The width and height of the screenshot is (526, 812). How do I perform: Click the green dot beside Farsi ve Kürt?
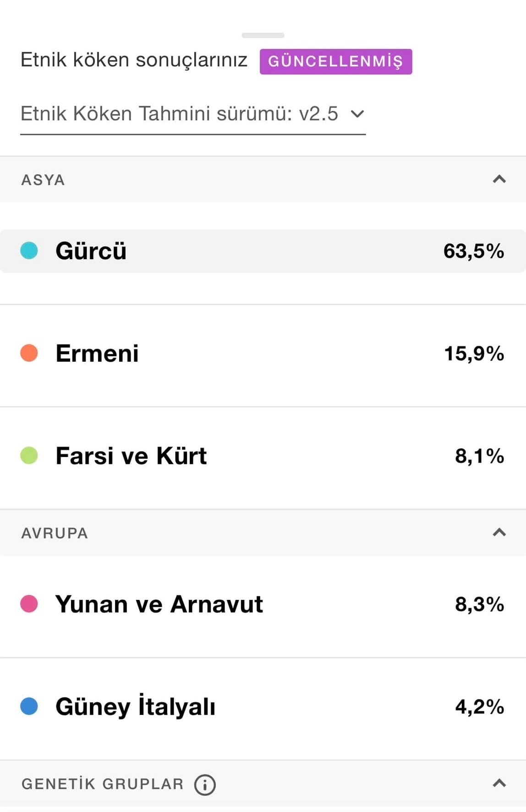tap(29, 456)
